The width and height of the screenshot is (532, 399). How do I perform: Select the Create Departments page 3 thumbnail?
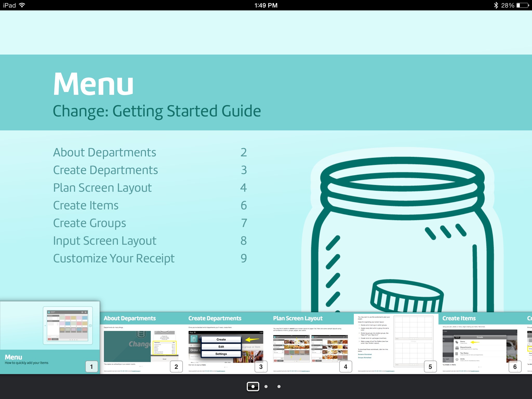(x=227, y=343)
